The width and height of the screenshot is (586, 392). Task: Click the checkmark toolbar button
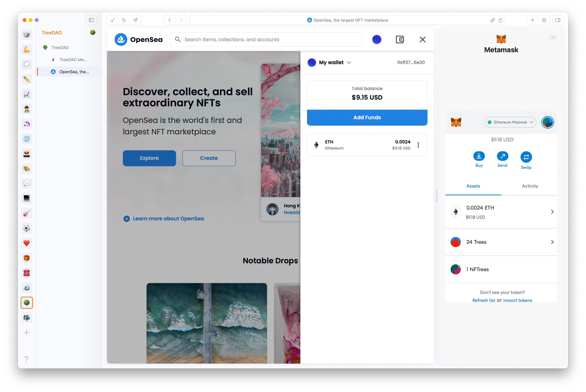coord(112,20)
